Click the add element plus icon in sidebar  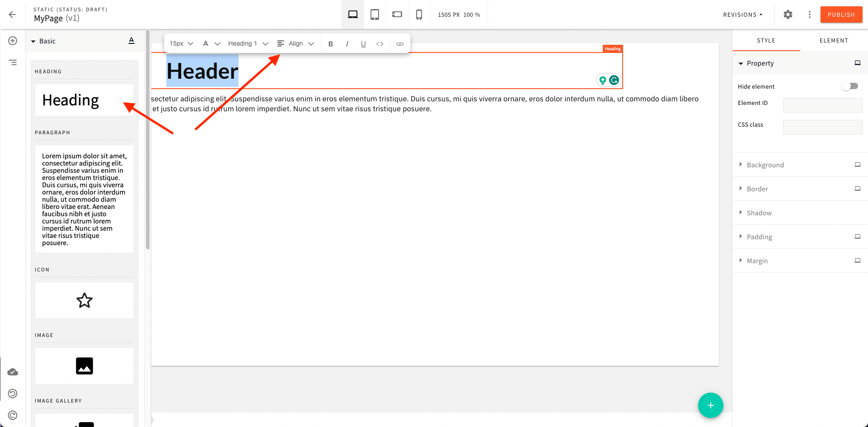[13, 41]
